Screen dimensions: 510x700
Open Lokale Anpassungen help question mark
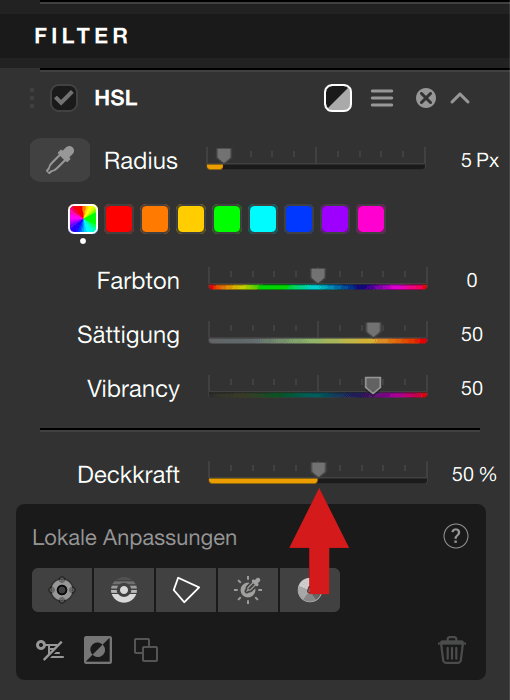456,536
